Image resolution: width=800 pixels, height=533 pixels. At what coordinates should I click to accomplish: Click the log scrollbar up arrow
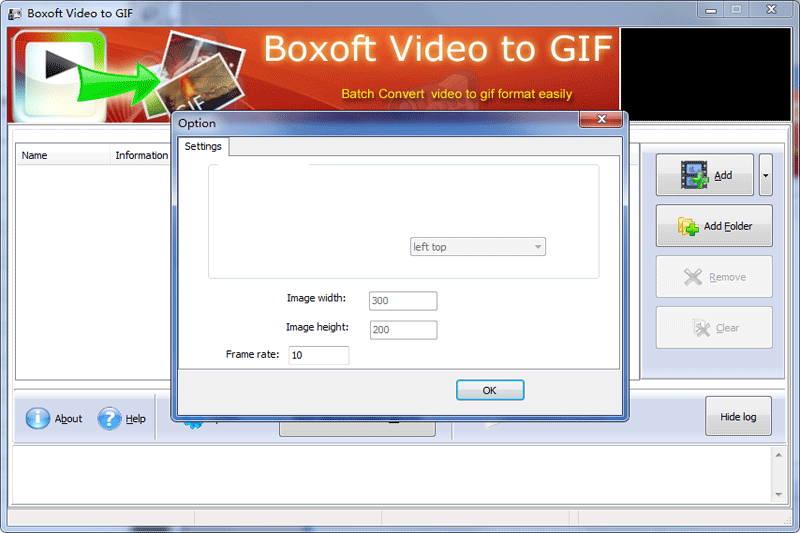pos(779,455)
